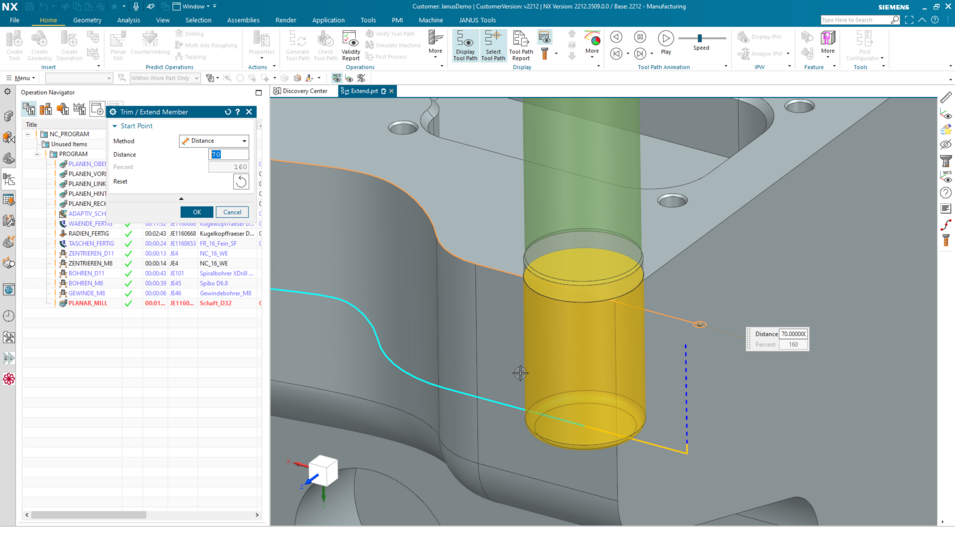This screenshot has width=955, height=537.
Task: Pause the tool path animation
Action: point(640,37)
